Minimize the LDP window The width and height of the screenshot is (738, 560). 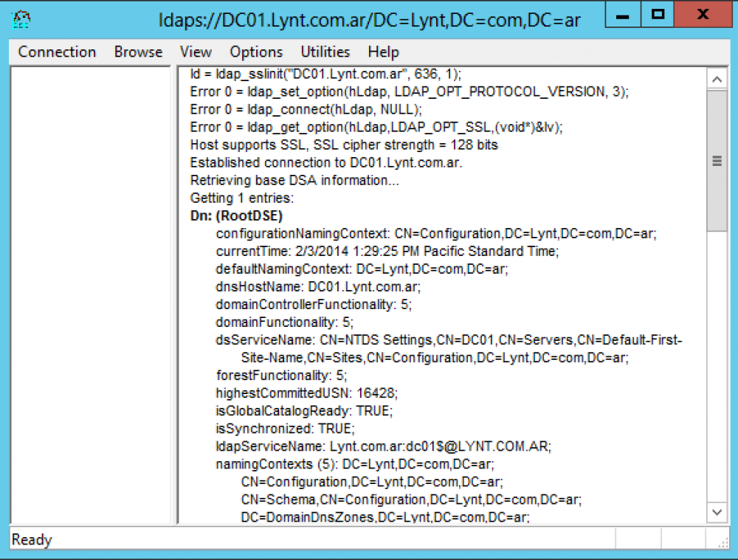[621, 15]
